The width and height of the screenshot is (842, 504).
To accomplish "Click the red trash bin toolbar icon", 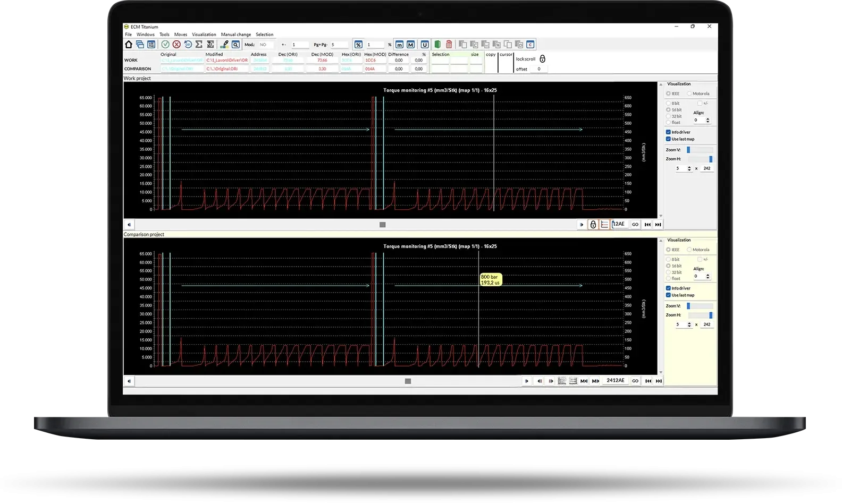I will click(x=449, y=45).
